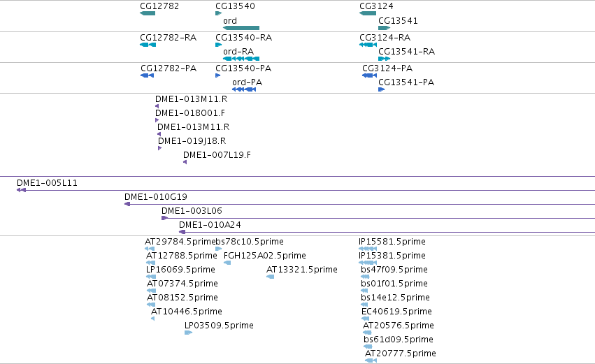Click the CG12782-RA transcript

(148, 45)
